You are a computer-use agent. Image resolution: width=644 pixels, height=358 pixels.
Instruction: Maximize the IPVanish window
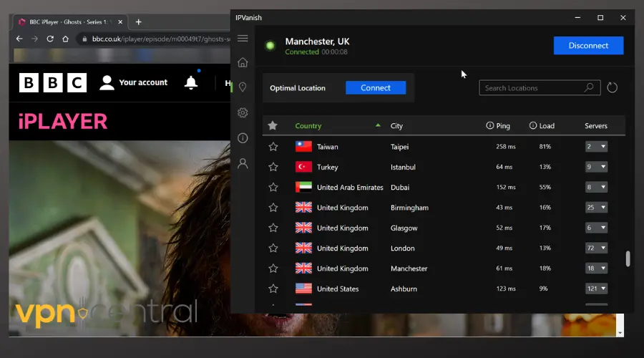(600, 18)
